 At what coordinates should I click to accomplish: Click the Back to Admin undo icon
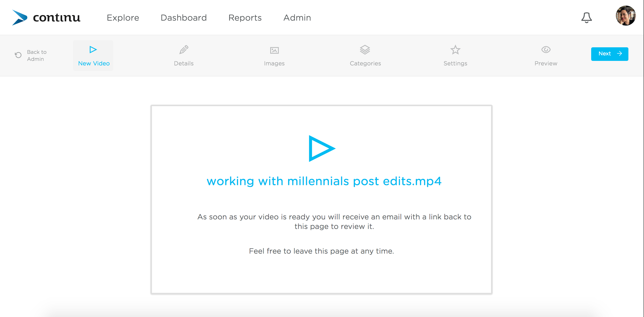pyautogui.click(x=18, y=55)
